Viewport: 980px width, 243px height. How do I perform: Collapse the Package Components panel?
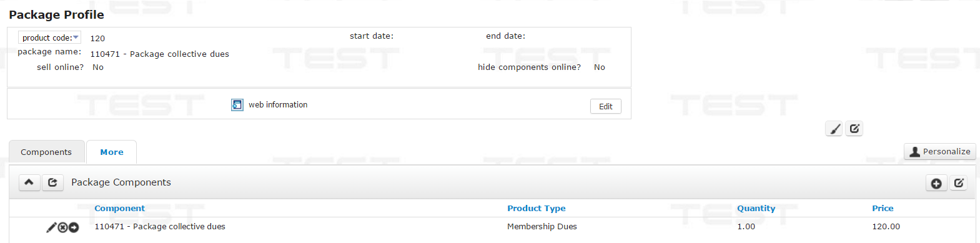point(29,182)
